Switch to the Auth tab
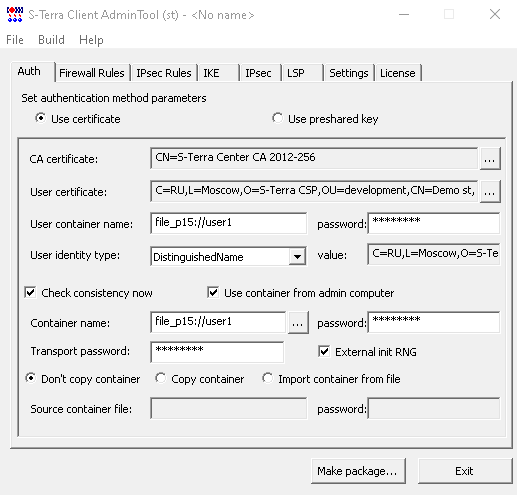The height and width of the screenshot is (495, 517). (x=33, y=71)
